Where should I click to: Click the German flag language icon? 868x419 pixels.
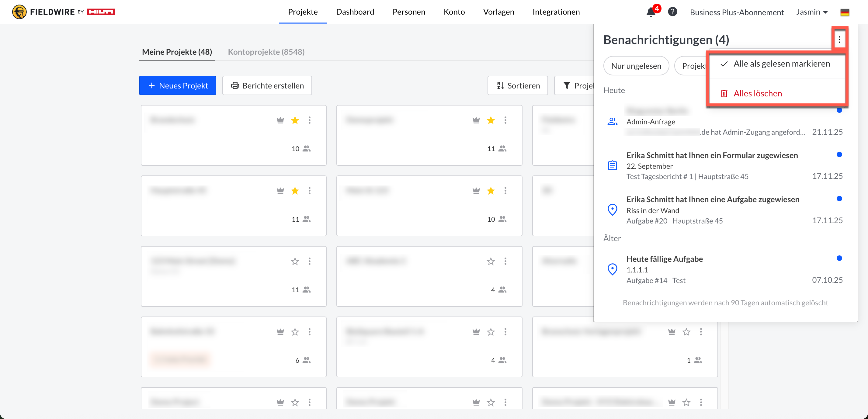tap(844, 12)
